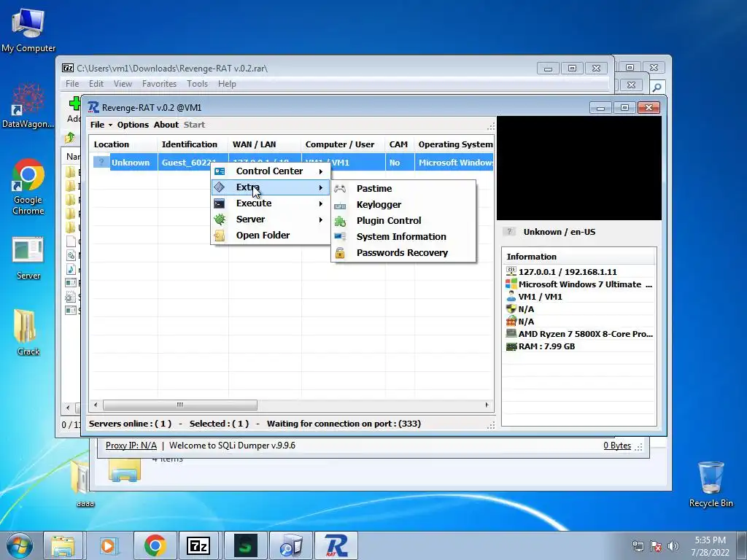Select Keylogger in the Extra submenu
Screen dimensions: 747x560
pos(403,205)
